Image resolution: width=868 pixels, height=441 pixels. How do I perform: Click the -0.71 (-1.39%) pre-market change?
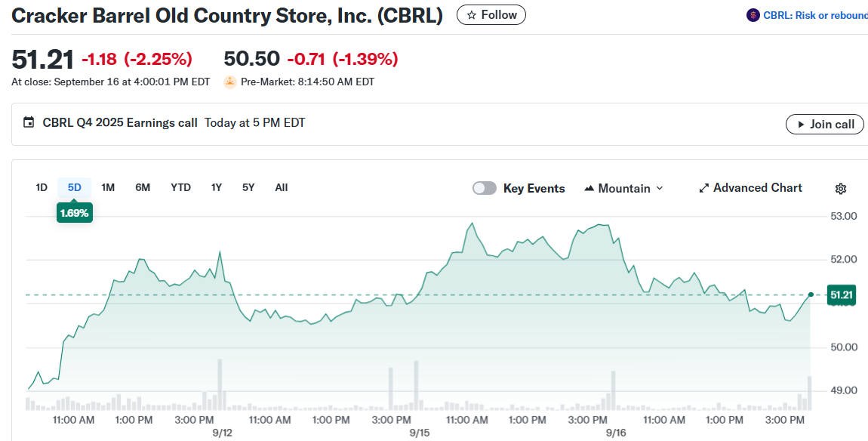[343, 59]
